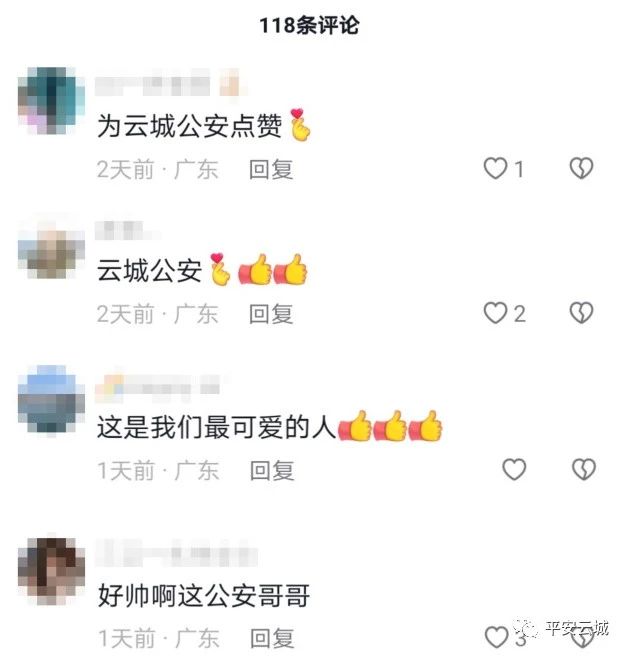Dislike the 云城公安 emoji comment

pos(581,313)
